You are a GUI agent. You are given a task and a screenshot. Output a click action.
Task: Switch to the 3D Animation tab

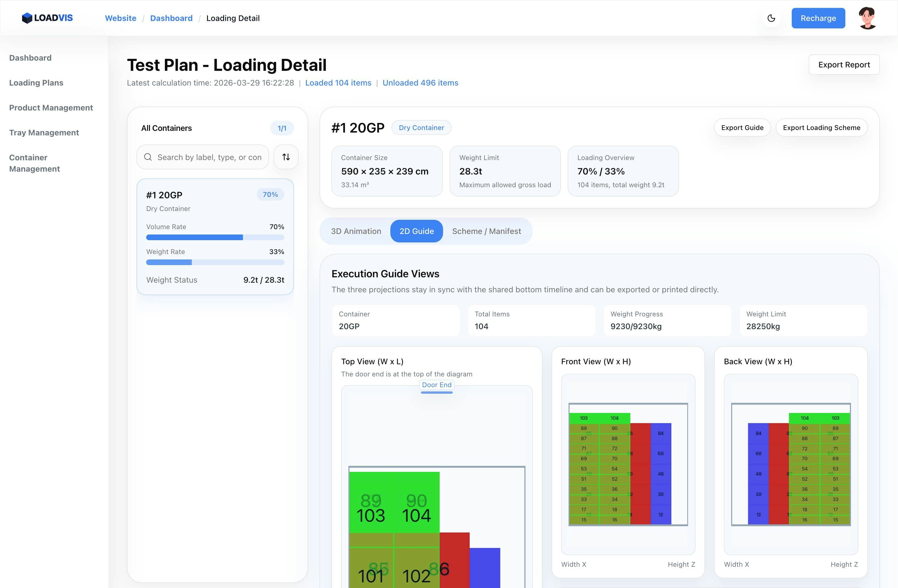[x=356, y=231]
